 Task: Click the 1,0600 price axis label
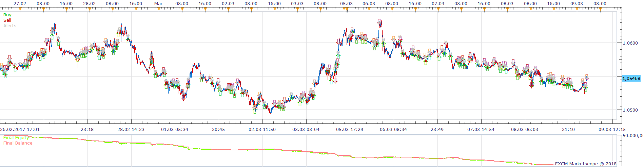[630, 43]
